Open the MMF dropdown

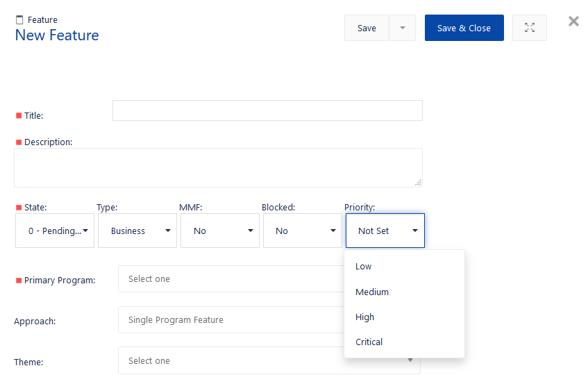point(220,231)
